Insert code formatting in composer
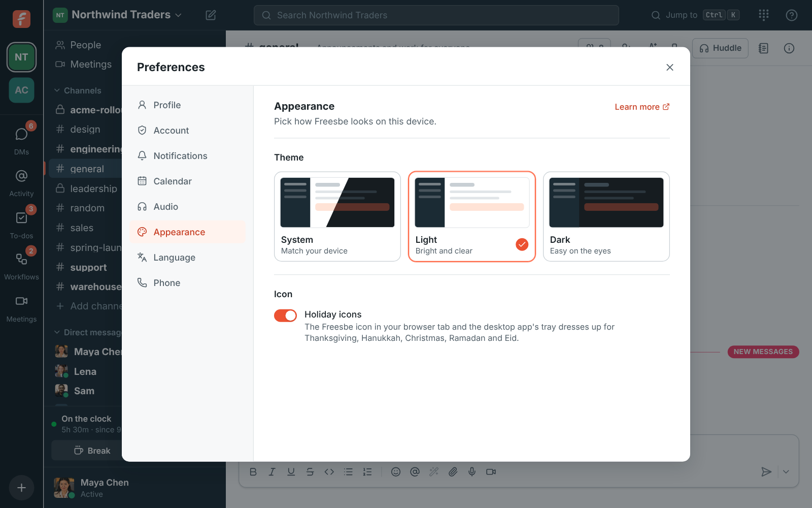Viewport: 812px width, 508px height. click(x=329, y=472)
